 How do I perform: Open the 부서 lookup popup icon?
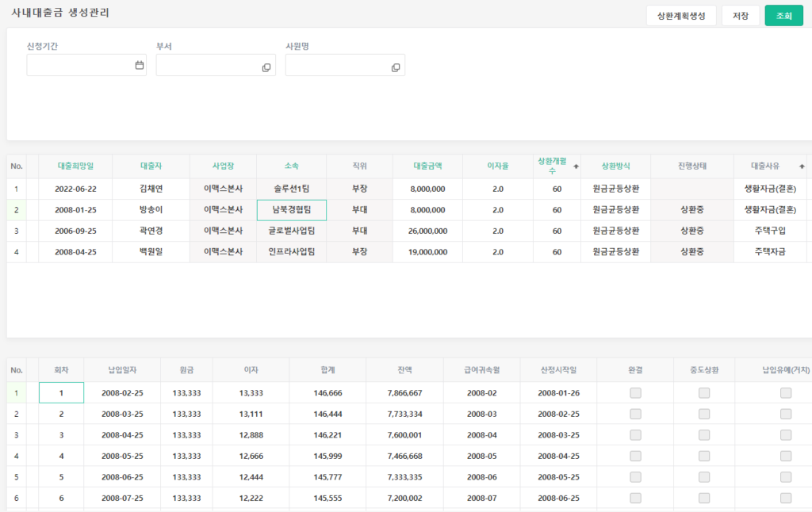[x=266, y=67]
